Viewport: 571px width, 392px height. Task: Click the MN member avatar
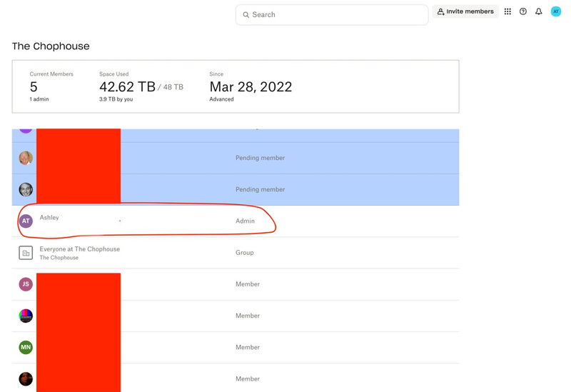click(x=26, y=347)
